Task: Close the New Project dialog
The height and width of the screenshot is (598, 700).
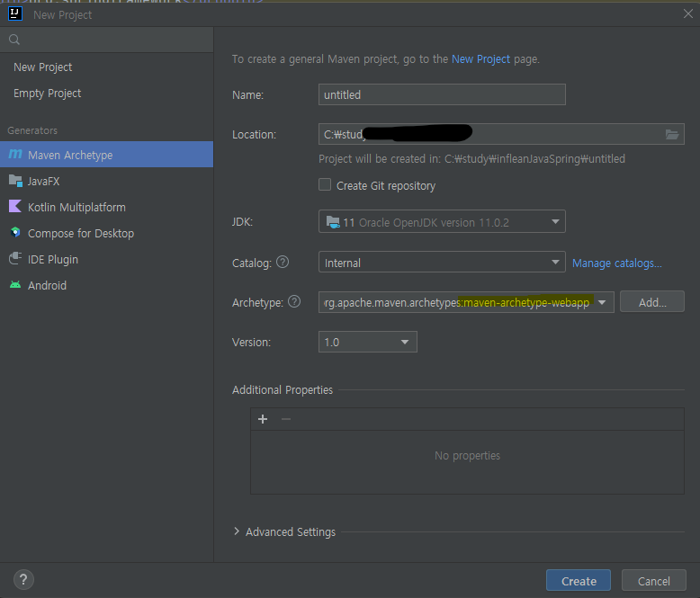Action: tap(688, 13)
